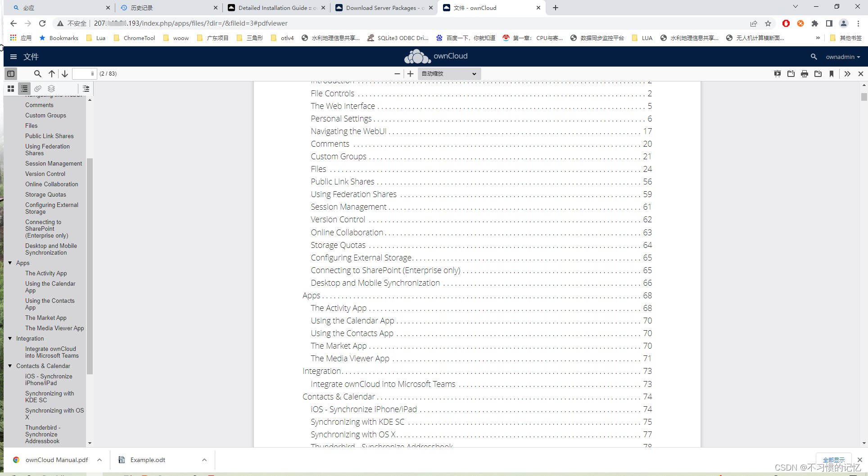Toggle the outline current item button
The width and height of the screenshot is (868, 476).
(86, 89)
